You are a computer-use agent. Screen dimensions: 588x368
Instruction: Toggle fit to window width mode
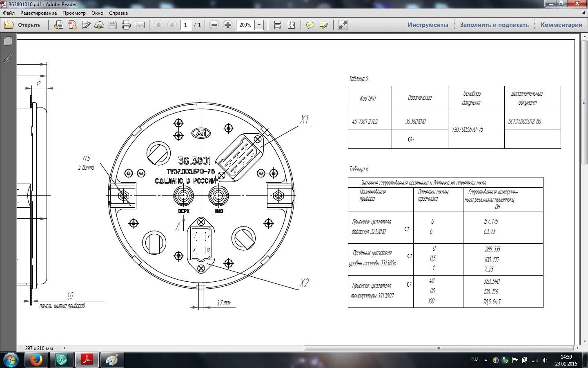tap(278, 25)
